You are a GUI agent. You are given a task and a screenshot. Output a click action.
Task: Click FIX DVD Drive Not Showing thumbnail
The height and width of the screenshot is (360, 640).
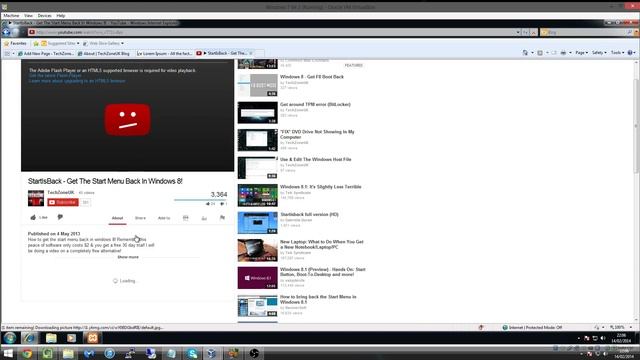point(258,140)
